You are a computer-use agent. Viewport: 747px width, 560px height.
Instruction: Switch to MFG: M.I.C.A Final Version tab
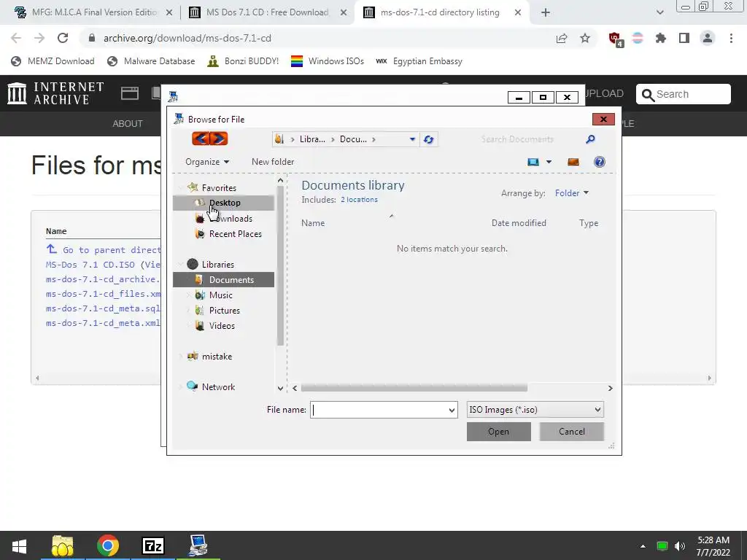(x=93, y=12)
